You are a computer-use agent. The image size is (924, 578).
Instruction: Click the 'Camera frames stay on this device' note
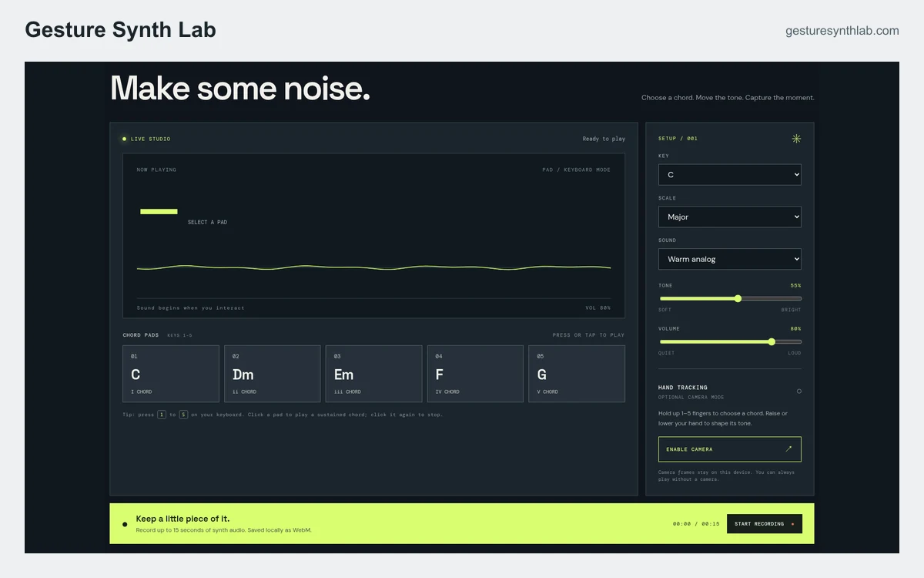tap(726, 476)
